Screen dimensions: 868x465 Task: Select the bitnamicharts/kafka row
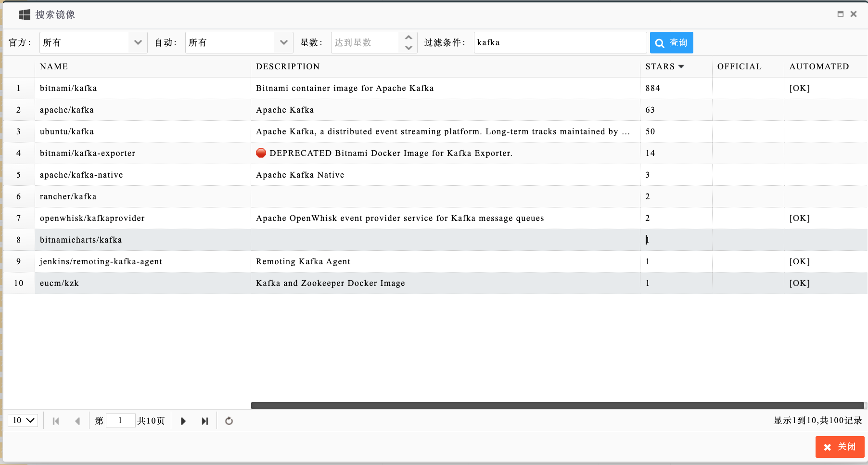click(x=435, y=240)
